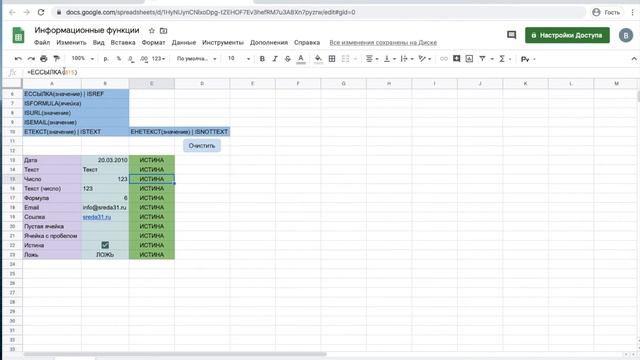Create a filter with funnel icon
This screenshot has width=640, height=360.
(482, 59)
